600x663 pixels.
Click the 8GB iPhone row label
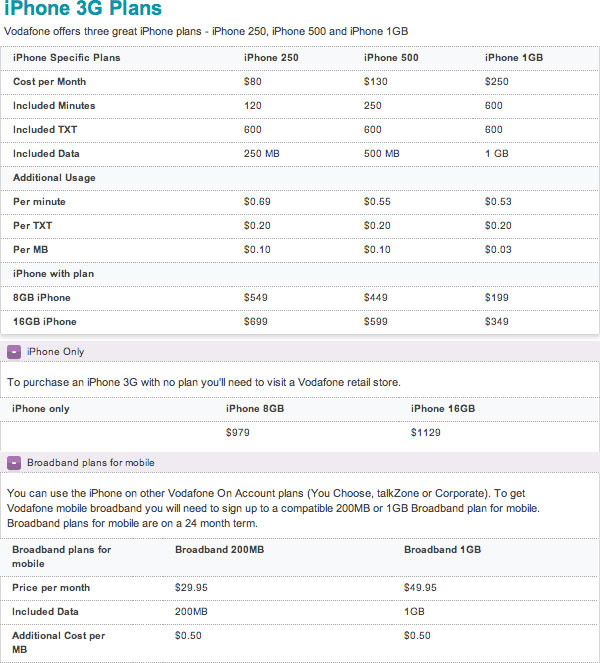[42, 297]
